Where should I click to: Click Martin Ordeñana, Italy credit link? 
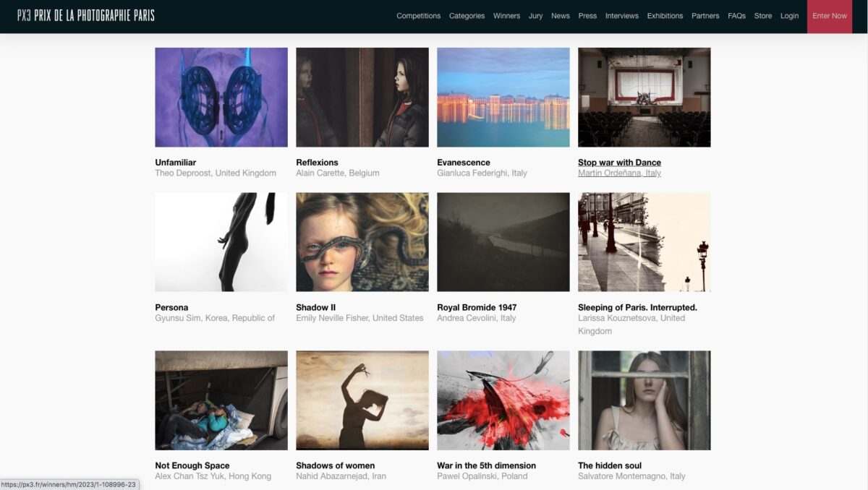click(x=620, y=173)
